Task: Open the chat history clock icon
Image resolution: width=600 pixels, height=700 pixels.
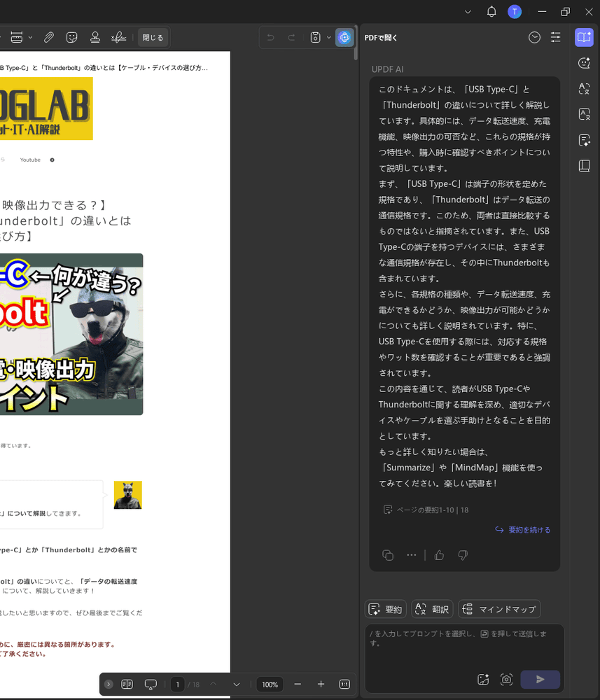Action: coord(534,37)
